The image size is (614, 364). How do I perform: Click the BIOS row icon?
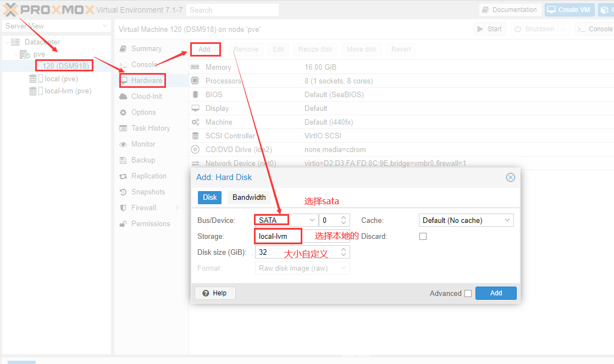(195, 94)
